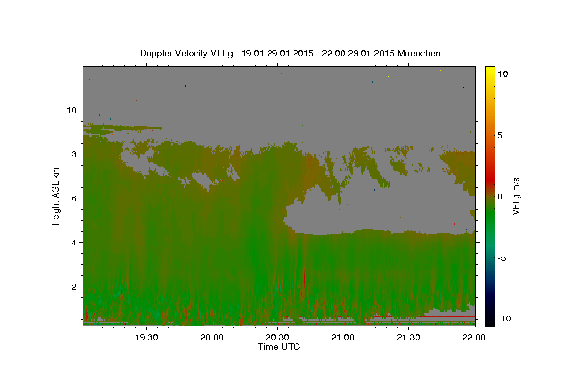Click the colorbar label 0
Viewport: 588px width, 392px height.
[x=500, y=196]
